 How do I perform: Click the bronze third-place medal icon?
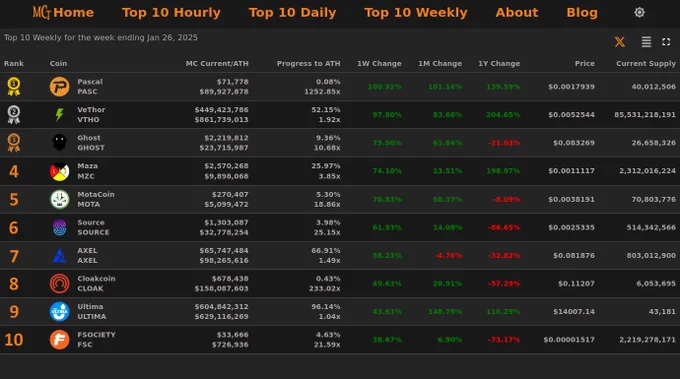tap(14, 143)
